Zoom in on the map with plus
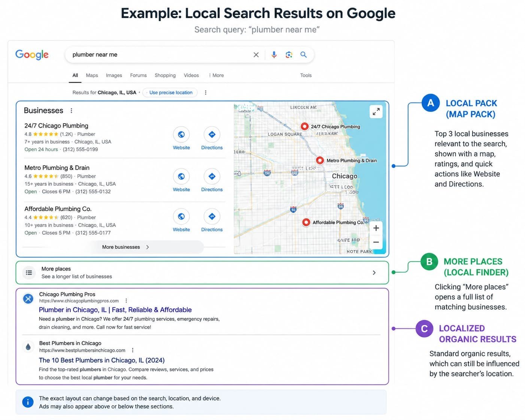 click(x=376, y=228)
